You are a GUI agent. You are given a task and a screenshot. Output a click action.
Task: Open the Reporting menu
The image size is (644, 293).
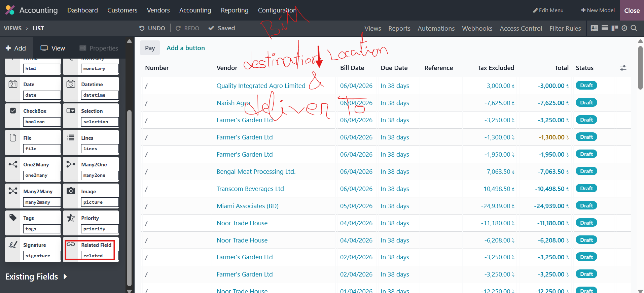pyautogui.click(x=235, y=10)
